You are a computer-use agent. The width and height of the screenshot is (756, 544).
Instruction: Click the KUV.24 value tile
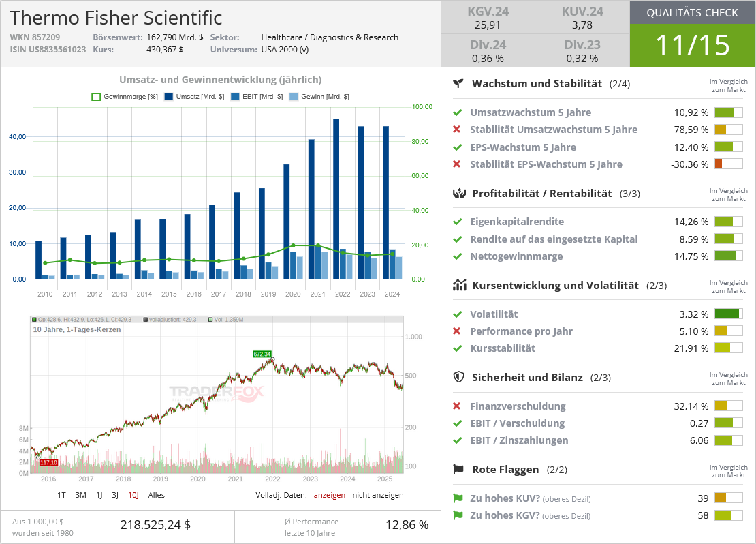point(582,17)
